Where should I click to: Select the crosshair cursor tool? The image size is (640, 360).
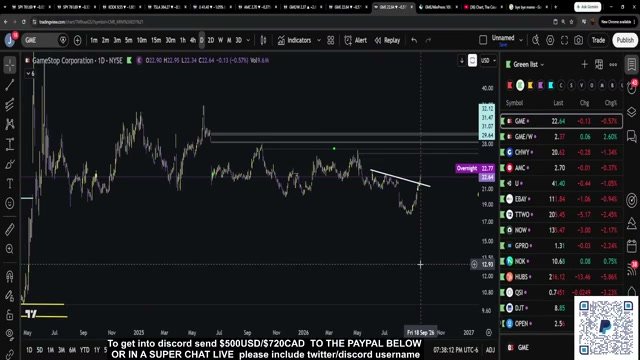(x=10, y=65)
